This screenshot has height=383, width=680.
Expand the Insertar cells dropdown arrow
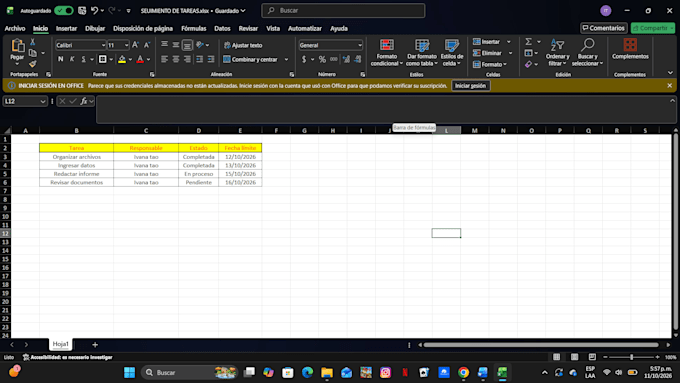(509, 42)
